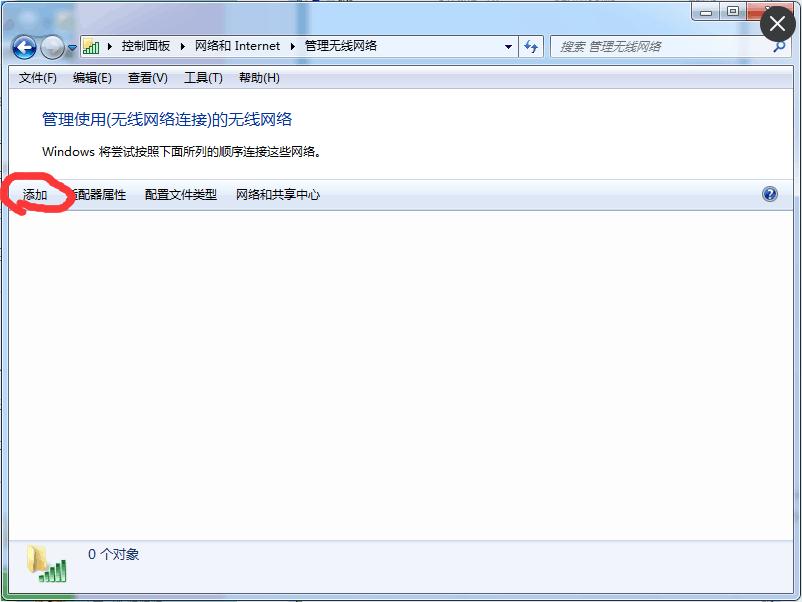Click inside the 搜索 管理无线网络 search box

[x=660, y=46]
